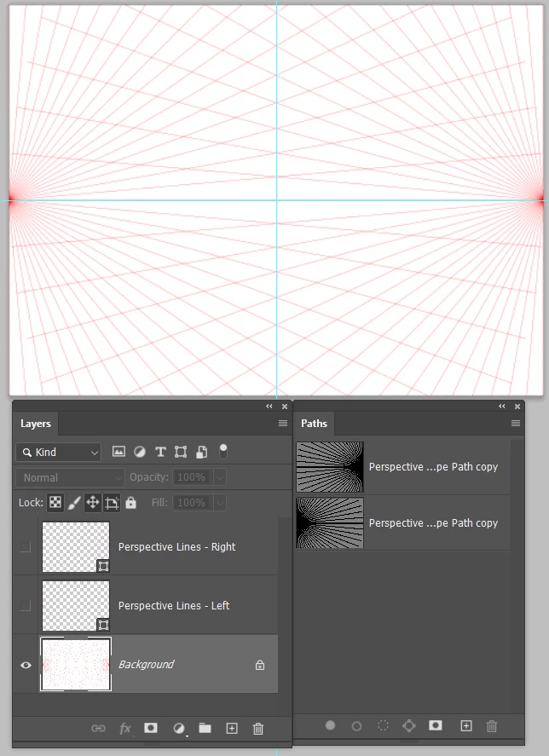The image size is (549, 756).
Task: Click the Background layer thumbnail
Action: (x=76, y=664)
